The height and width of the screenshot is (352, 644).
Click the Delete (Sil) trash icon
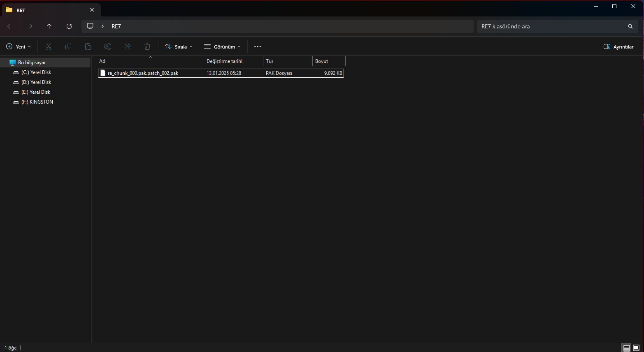tap(147, 46)
